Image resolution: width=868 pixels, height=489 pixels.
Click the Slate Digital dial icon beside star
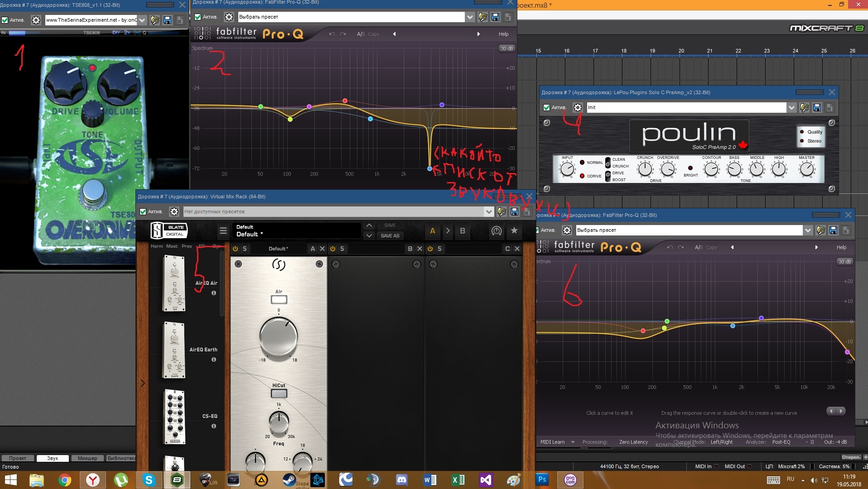[497, 231]
